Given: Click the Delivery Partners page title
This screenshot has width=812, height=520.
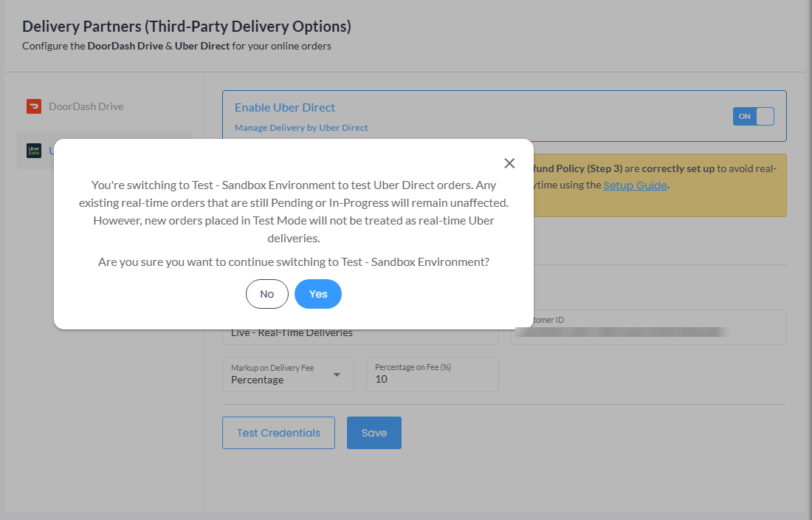Looking at the screenshot, I should [x=187, y=27].
